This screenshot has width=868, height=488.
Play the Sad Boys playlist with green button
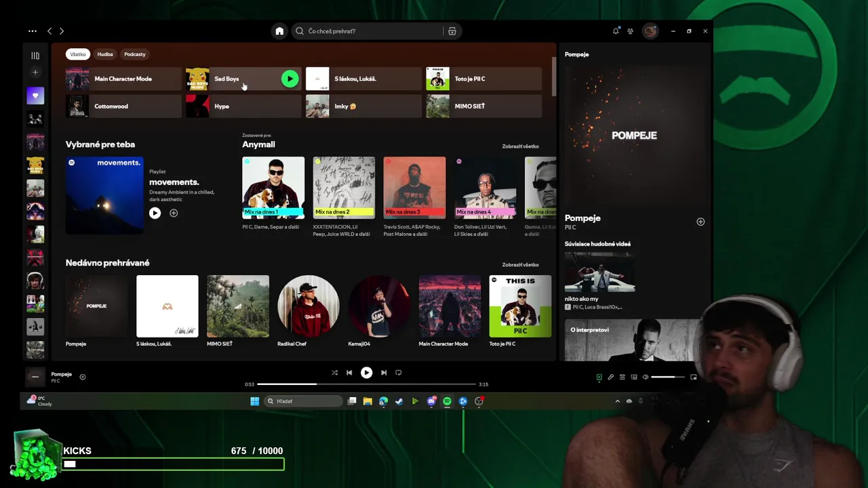pyautogui.click(x=290, y=79)
